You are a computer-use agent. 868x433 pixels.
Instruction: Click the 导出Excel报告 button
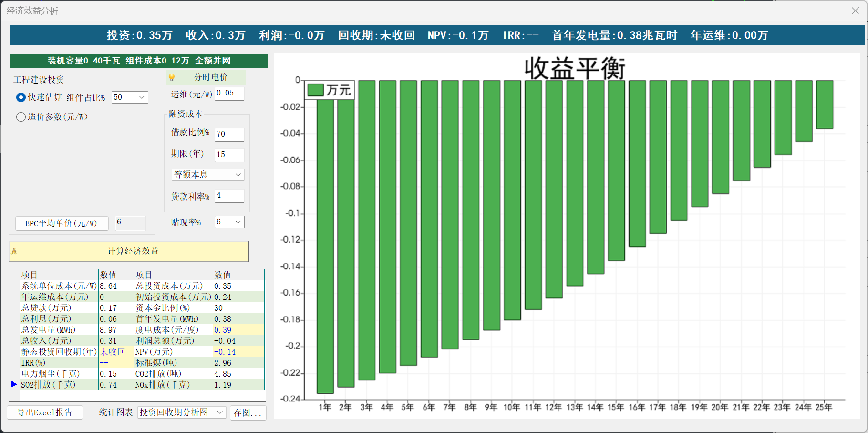(45, 412)
